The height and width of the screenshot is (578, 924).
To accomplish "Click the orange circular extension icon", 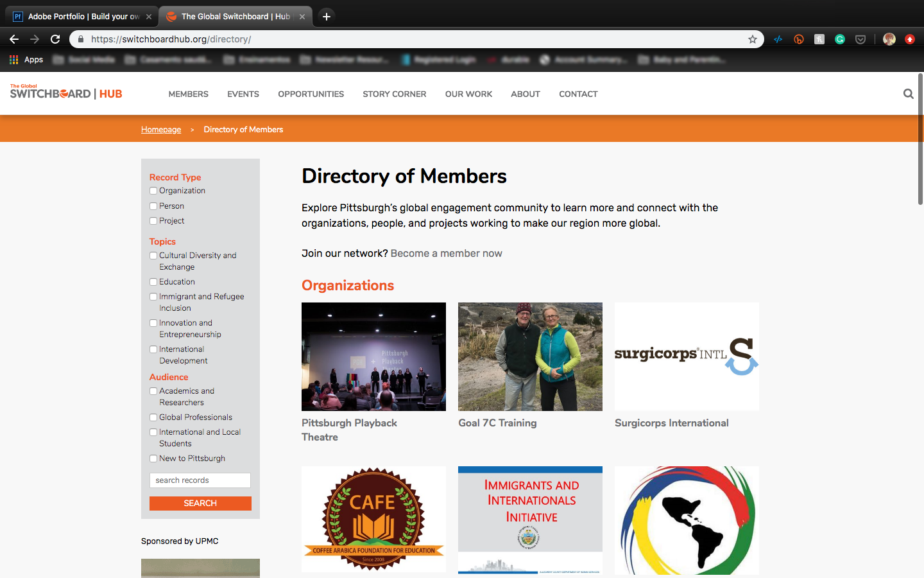I will [799, 39].
